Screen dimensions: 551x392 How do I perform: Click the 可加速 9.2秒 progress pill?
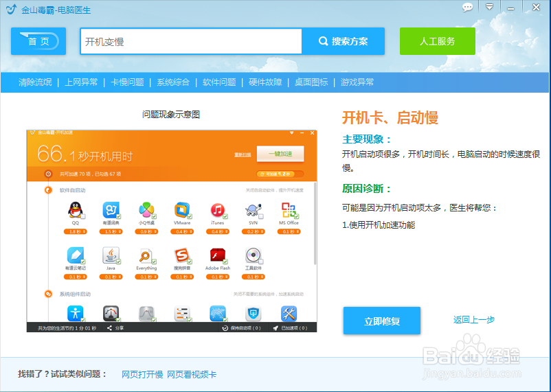click(280, 174)
